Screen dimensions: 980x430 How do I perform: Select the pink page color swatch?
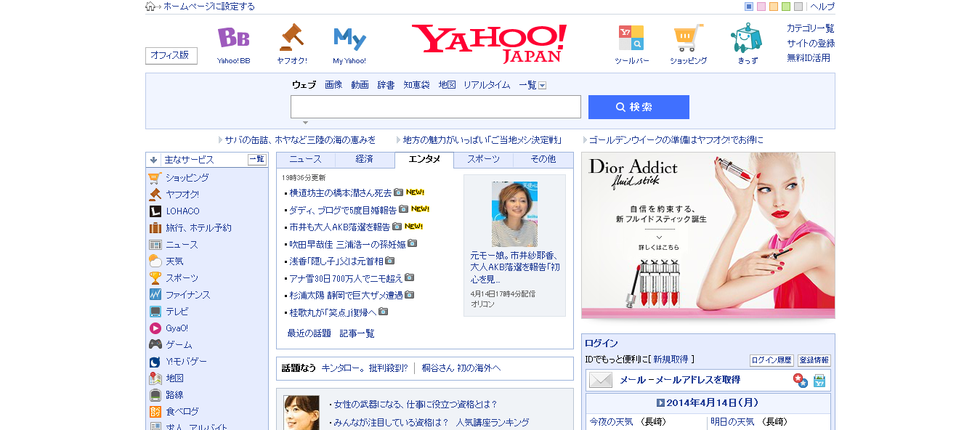[x=761, y=7]
